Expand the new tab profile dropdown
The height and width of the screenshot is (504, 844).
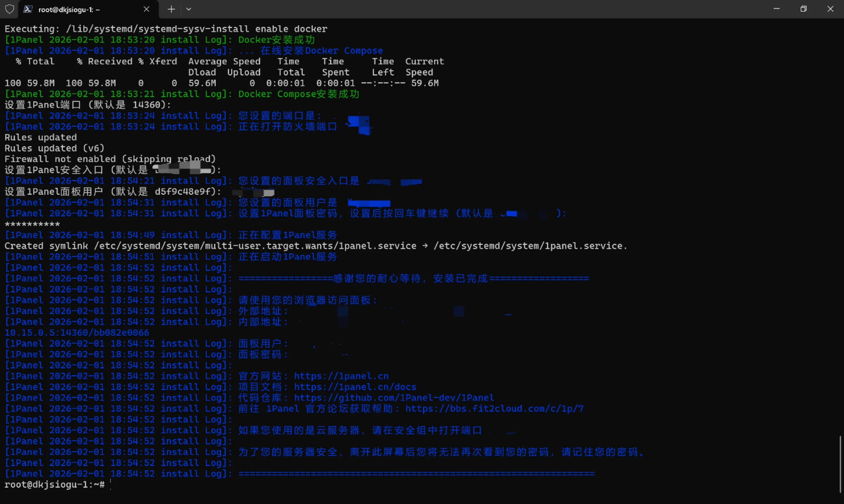coord(188,9)
